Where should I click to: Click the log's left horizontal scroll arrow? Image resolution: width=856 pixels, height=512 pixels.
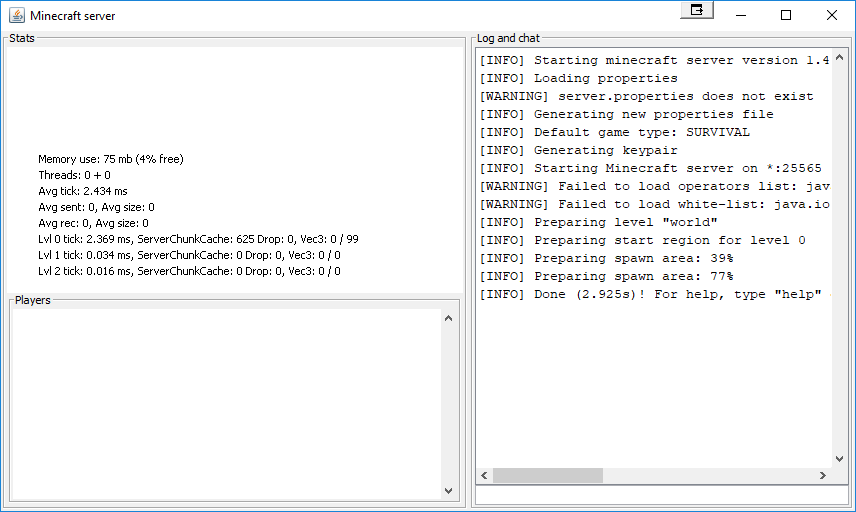484,475
